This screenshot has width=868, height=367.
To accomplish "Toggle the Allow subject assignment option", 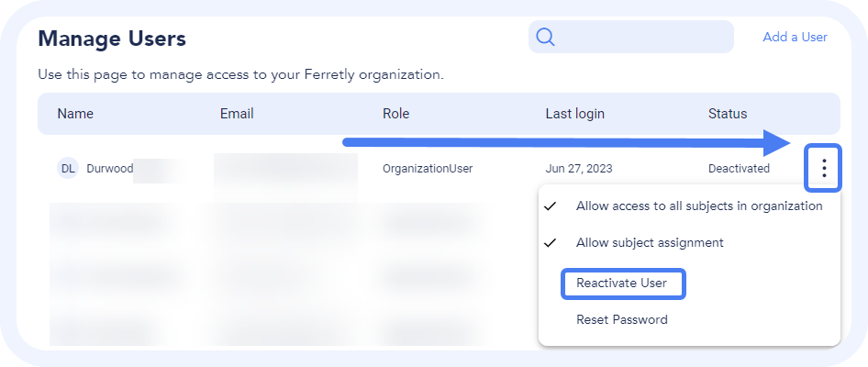I will (649, 243).
